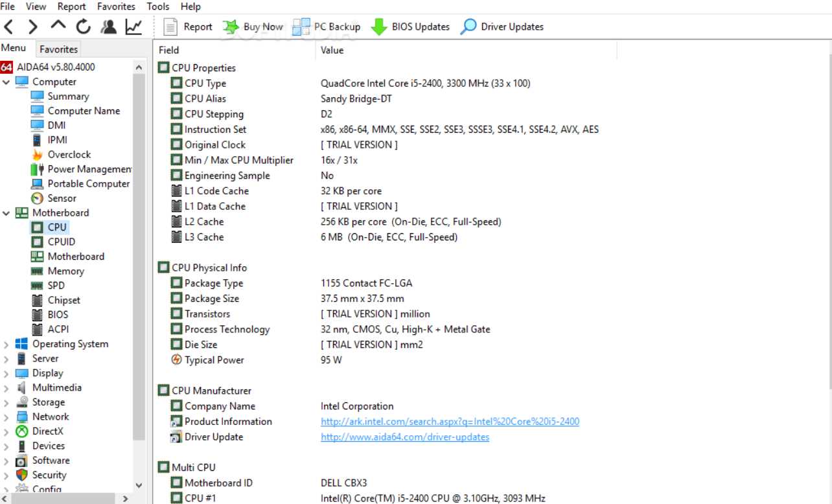Expand the Network node
832x504 pixels.
point(6,417)
